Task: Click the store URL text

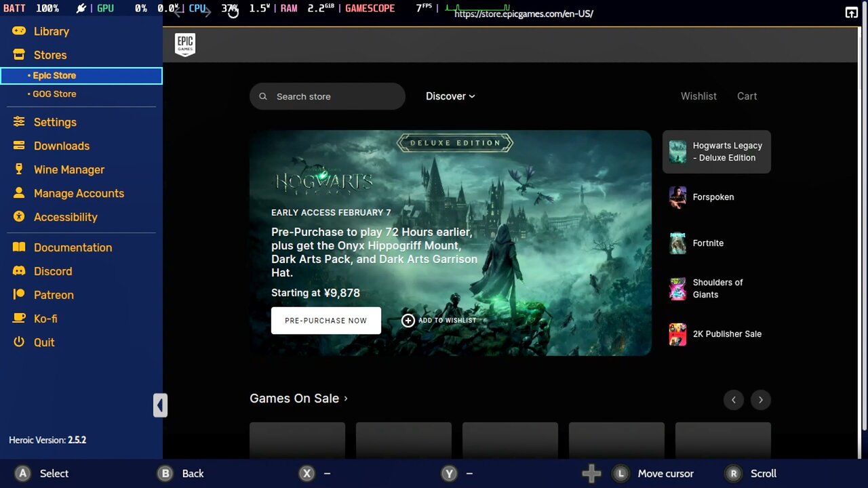Action: (524, 14)
